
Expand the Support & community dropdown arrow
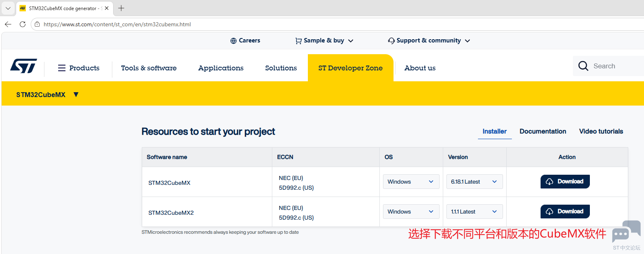(x=467, y=41)
